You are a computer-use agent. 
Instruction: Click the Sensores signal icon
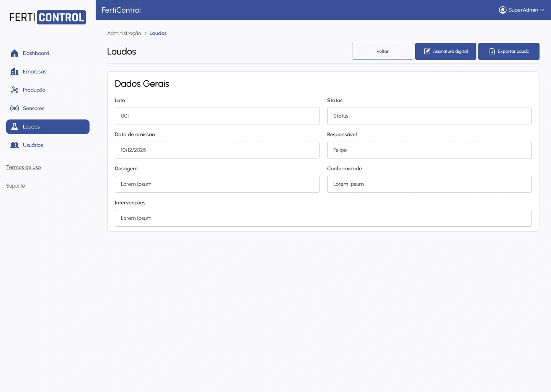[15, 108]
